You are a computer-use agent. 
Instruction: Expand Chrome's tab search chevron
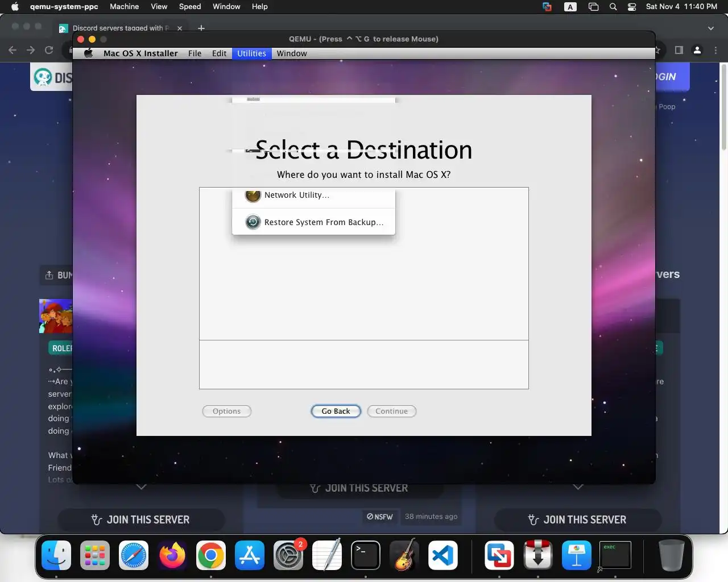point(710,28)
